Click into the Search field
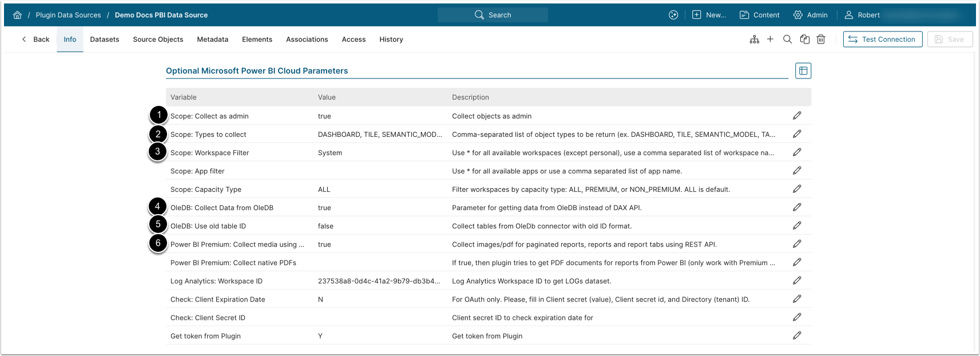The width and height of the screenshot is (980, 356). tap(493, 15)
